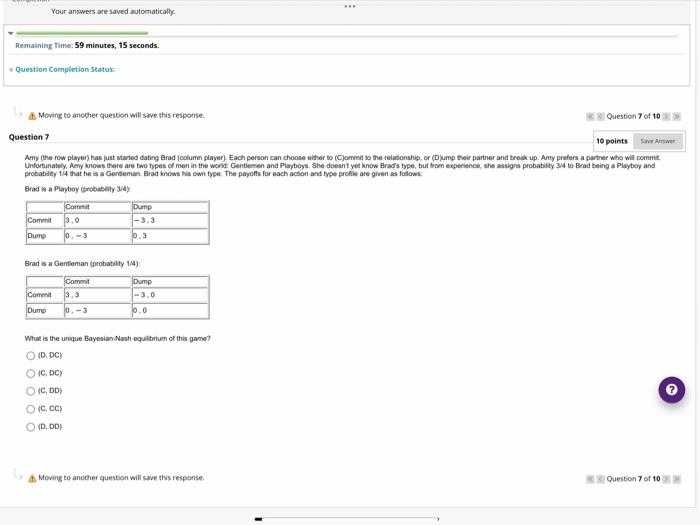Click the '-3 , 3' cell in Playboy table
Image resolution: width=700 pixels, height=525 pixels.
(x=170, y=221)
